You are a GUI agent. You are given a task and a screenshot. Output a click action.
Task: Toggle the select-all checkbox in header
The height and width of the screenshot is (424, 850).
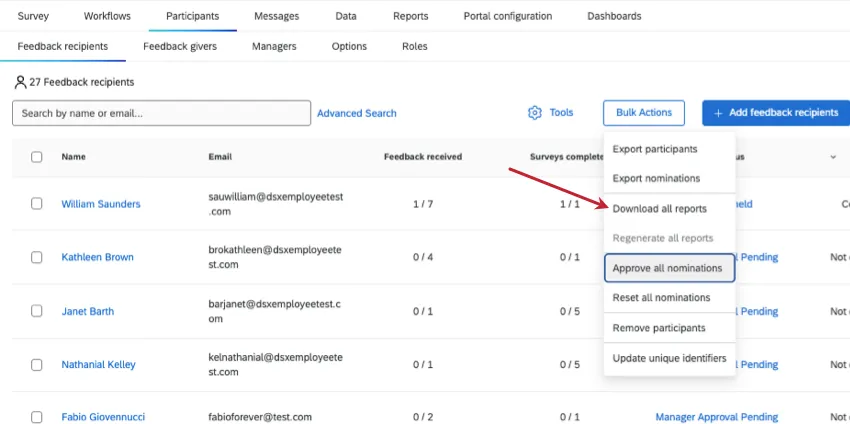pyautogui.click(x=36, y=157)
